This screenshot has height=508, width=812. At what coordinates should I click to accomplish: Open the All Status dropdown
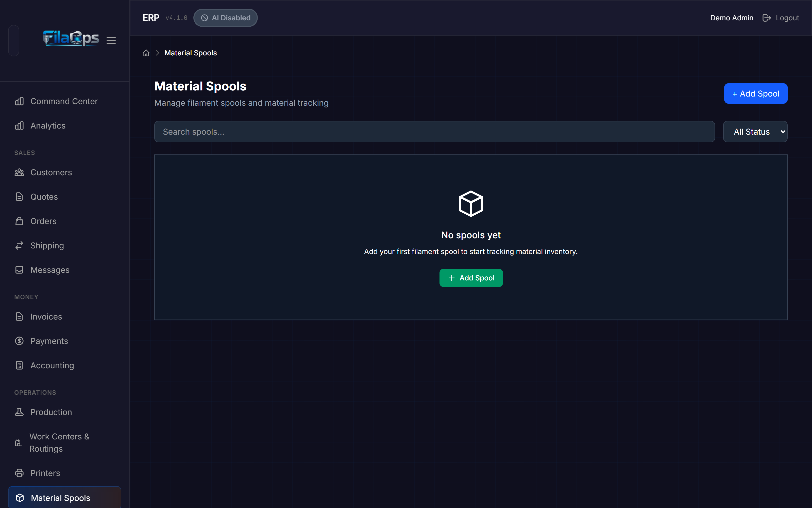tap(755, 132)
